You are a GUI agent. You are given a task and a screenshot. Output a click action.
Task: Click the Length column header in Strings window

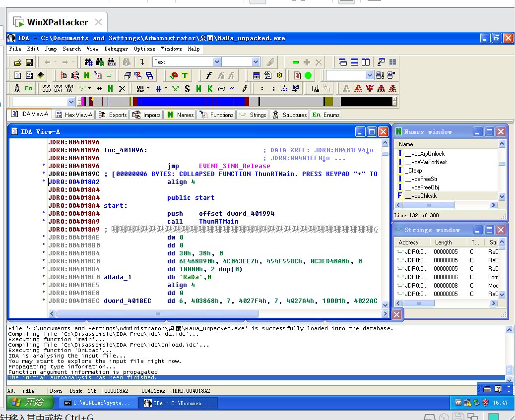pyautogui.click(x=448, y=242)
